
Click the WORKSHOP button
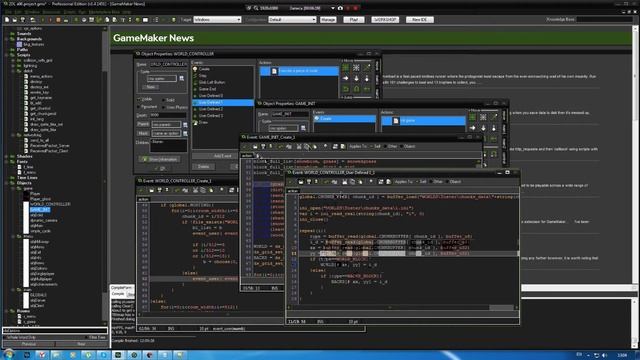(385, 20)
